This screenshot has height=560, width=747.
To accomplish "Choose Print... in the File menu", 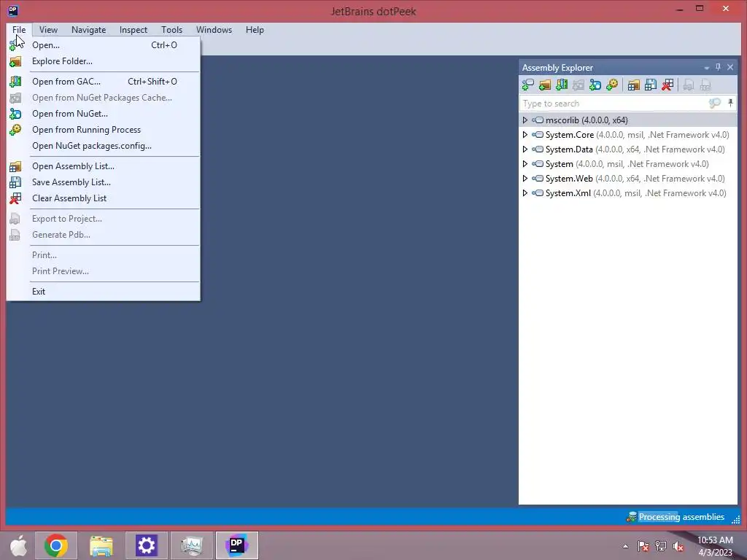I will 104,255.
